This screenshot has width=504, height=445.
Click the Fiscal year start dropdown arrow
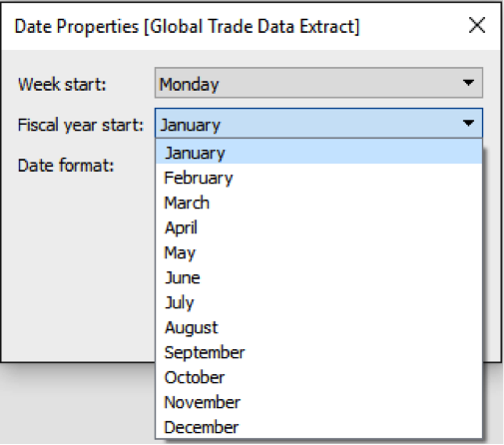click(x=468, y=124)
